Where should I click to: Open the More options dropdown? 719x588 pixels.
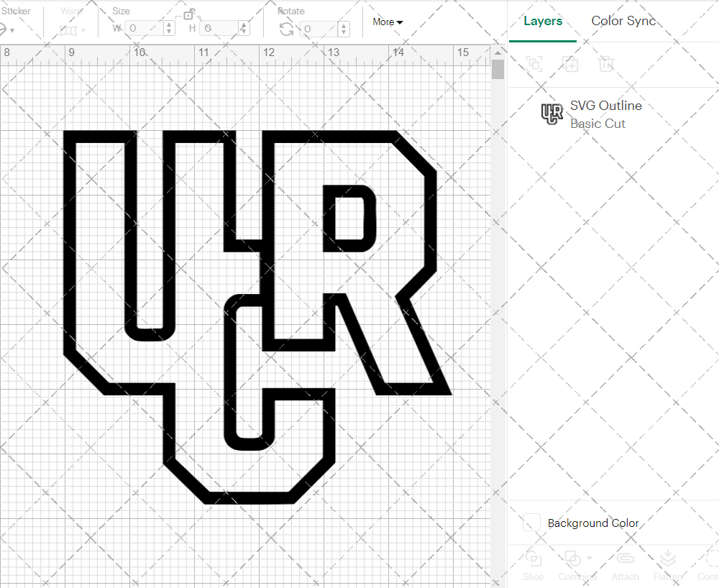(x=387, y=22)
